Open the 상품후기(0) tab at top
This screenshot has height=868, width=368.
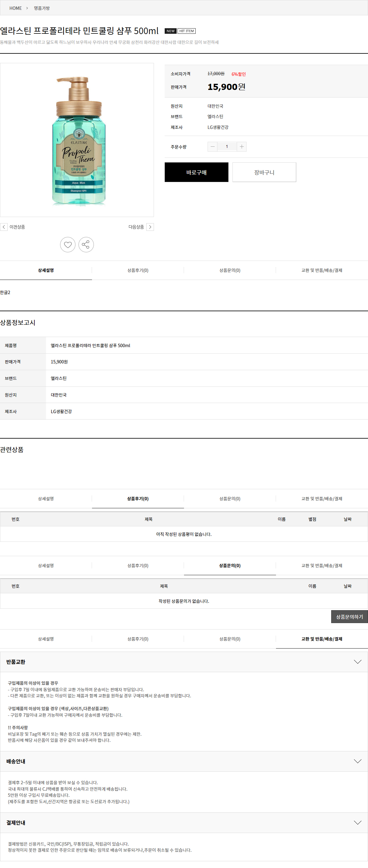point(138,270)
